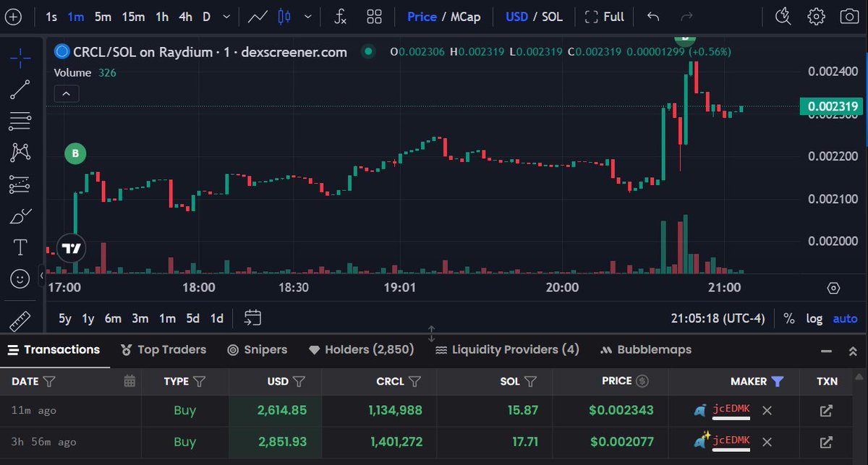Open transaction link for the 3h 56m ago row
This screenshot has height=465, width=868.
[826, 441]
